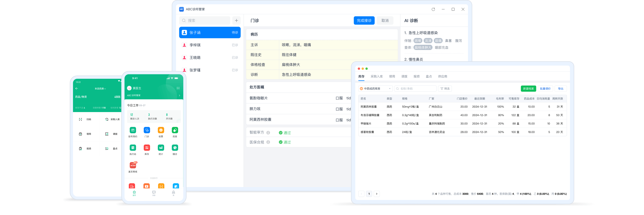The width and height of the screenshot is (644, 215).
Task: Switch to the 供应商 tab
Action: tap(442, 77)
